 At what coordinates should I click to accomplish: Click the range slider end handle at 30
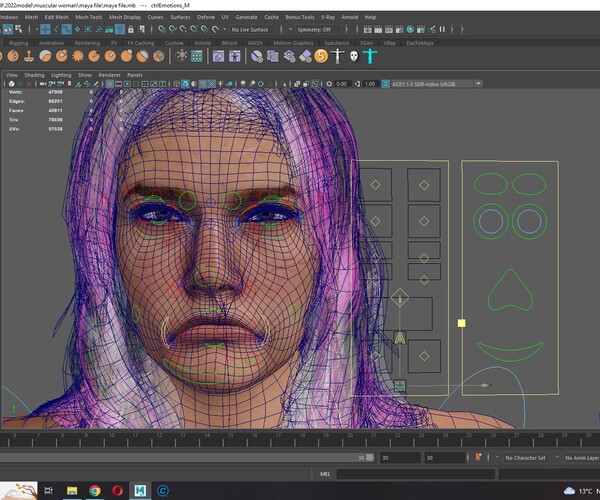(x=370, y=457)
